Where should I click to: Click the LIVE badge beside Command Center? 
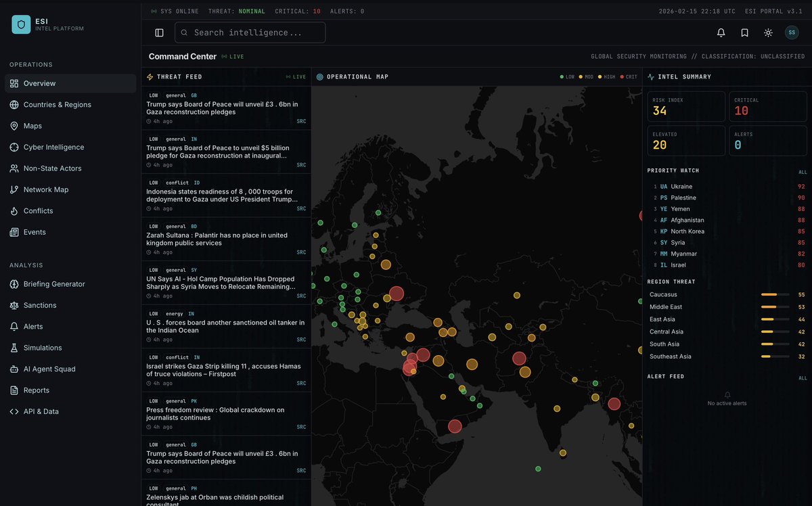click(x=233, y=57)
